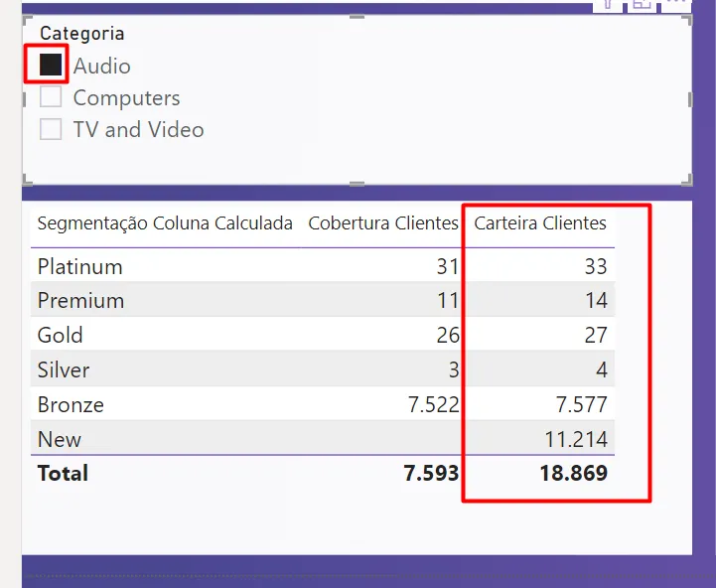Select the Bronze segment row
The height and width of the screenshot is (588, 716).
(71, 404)
